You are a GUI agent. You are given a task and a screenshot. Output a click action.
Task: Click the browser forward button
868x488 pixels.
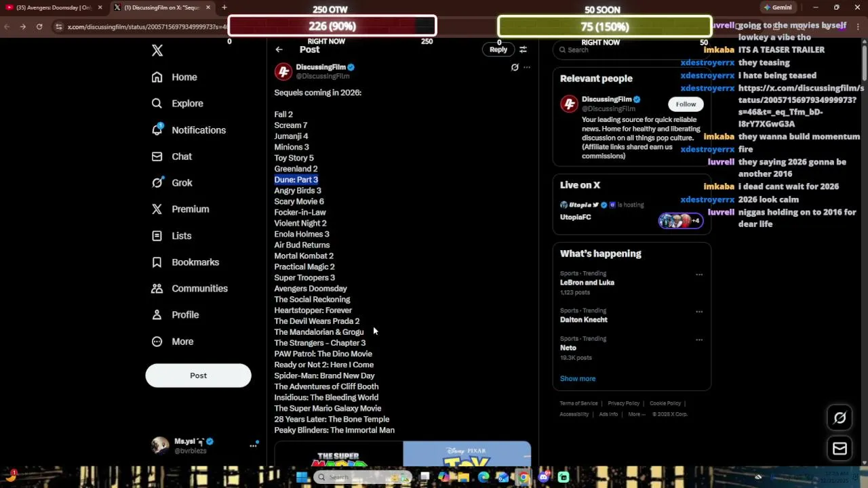(x=23, y=26)
